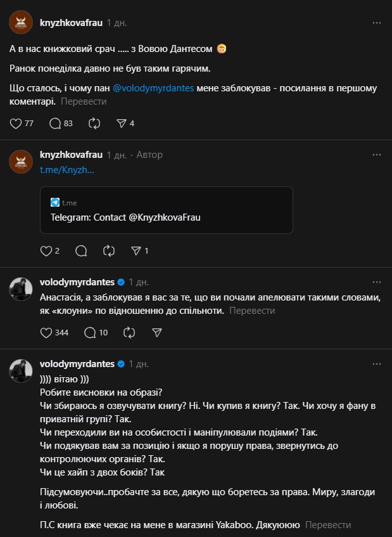Image resolution: width=392 pixels, height=537 pixels.
Task: Share the volodymyrdantes comment about «клоуни»
Action: point(157,332)
